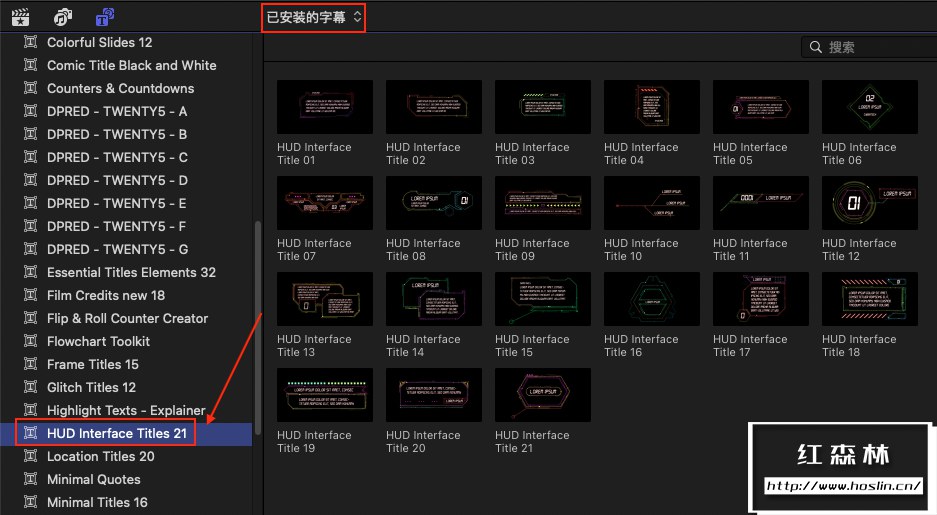Image resolution: width=937 pixels, height=515 pixels.
Task: Select Film Credits new 18 category
Action: 106,295
